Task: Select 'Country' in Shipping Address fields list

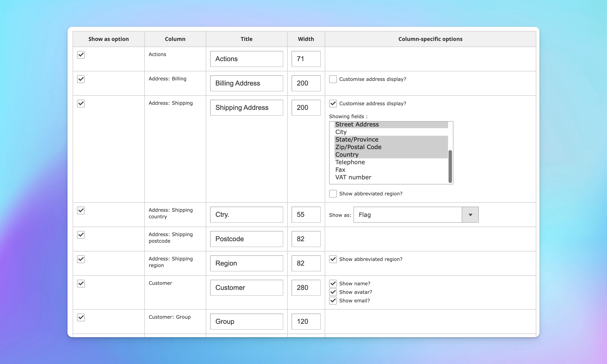Action: [x=347, y=154]
